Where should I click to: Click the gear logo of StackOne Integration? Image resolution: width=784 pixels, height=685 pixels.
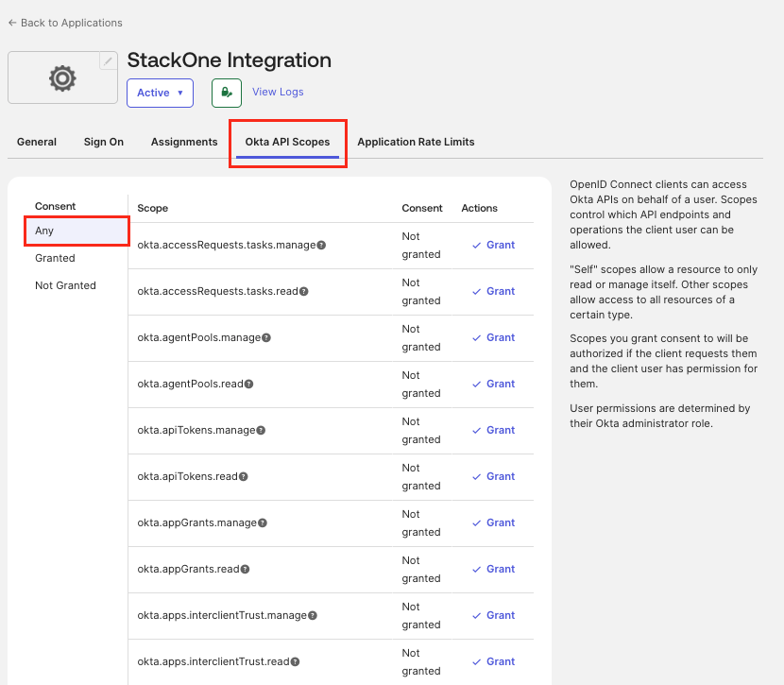(x=62, y=78)
